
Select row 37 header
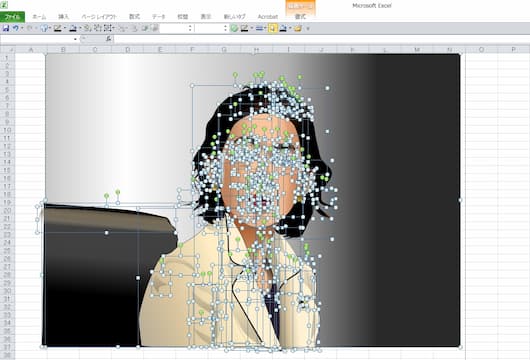[7, 347]
